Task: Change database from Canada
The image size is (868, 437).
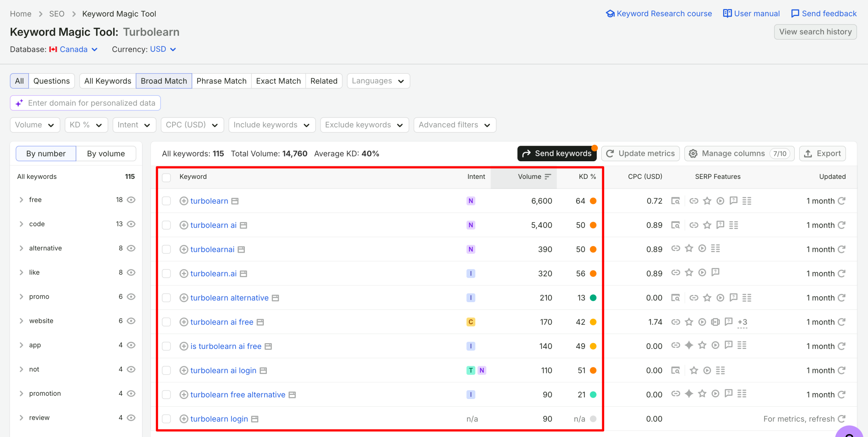Action: click(x=74, y=49)
